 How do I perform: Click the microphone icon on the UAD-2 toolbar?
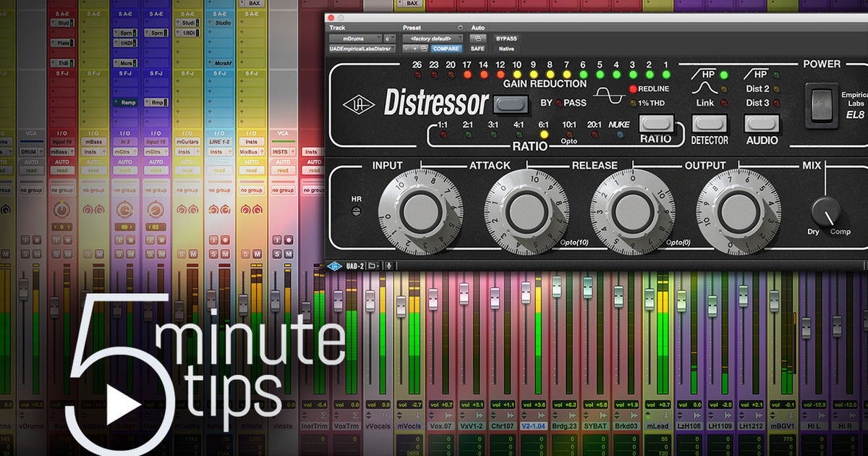coord(388,266)
